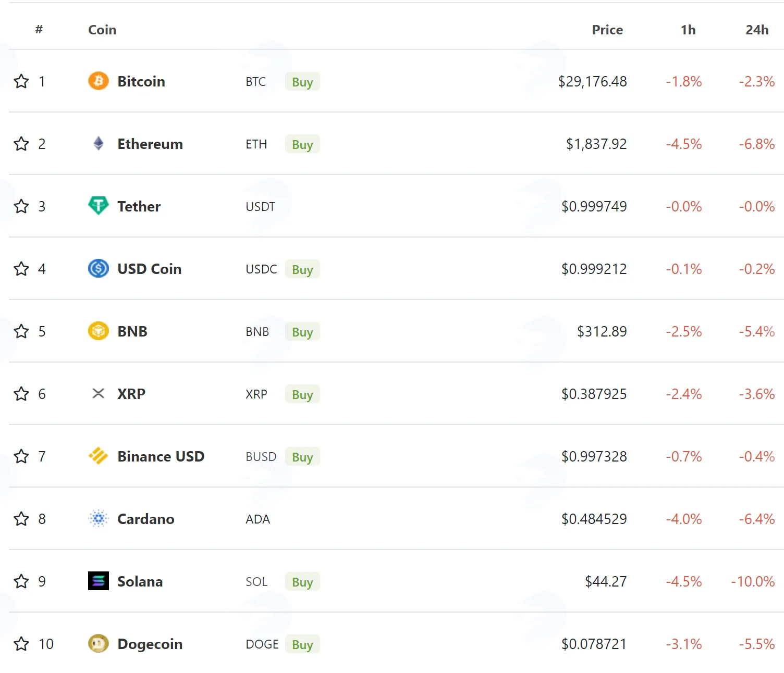Screen dimensions: 784x673
Task: Click the Bitcoin orange logo icon
Action: (98, 81)
